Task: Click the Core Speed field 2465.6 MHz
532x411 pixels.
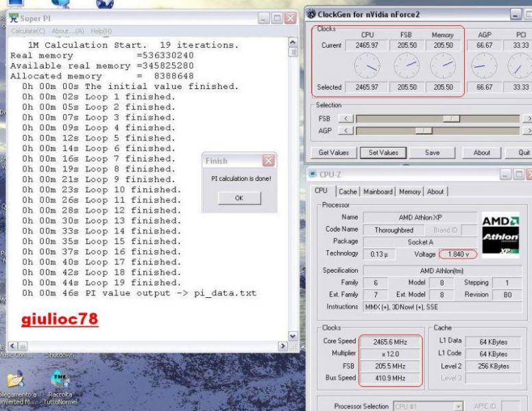Action: point(390,342)
